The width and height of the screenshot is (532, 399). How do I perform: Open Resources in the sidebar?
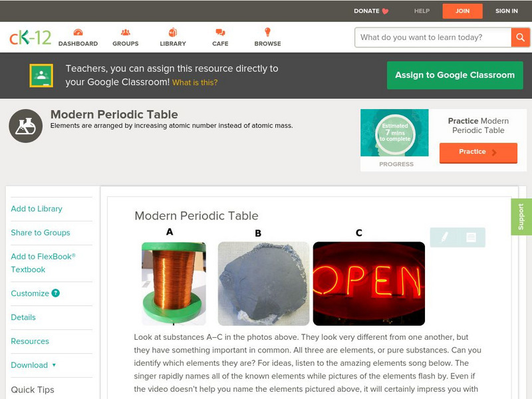(30, 341)
